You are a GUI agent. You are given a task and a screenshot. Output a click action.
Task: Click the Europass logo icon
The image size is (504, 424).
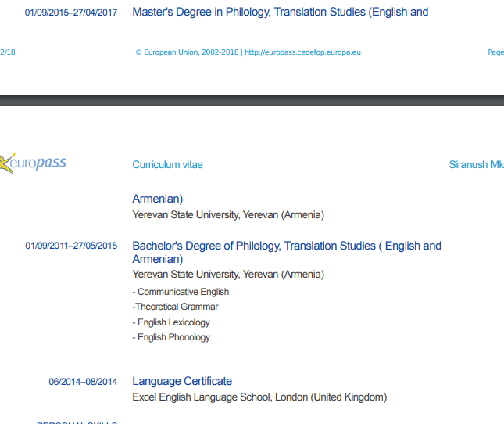coord(33,163)
